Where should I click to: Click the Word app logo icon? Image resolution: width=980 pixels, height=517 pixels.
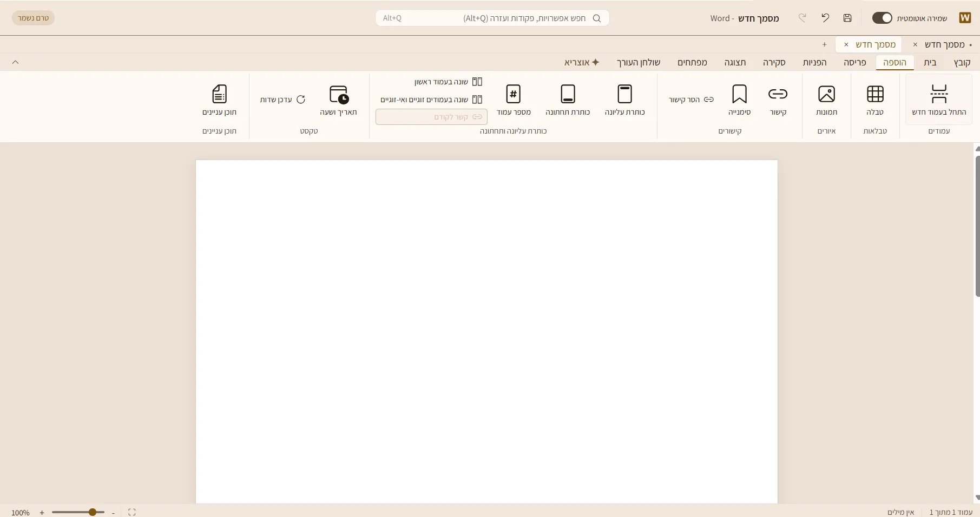(x=965, y=18)
